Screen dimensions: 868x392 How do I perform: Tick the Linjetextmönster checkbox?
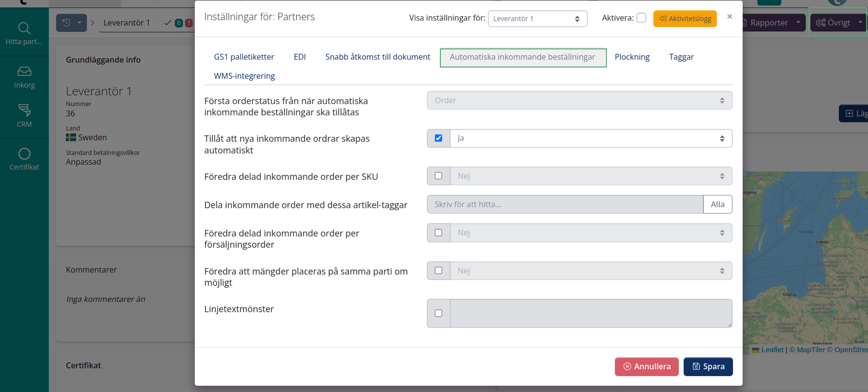(438, 313)
